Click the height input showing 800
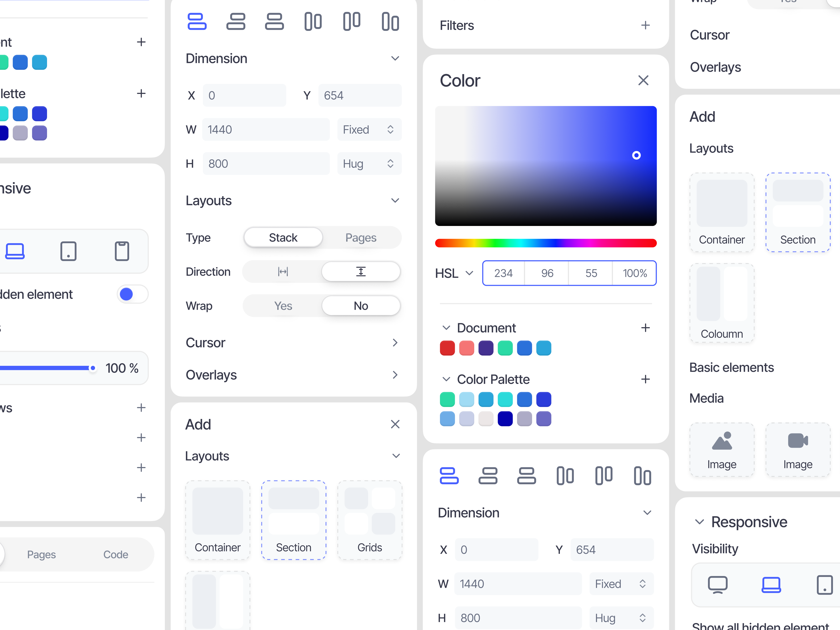Screen dimensions: 840x630 click(266, 163)
